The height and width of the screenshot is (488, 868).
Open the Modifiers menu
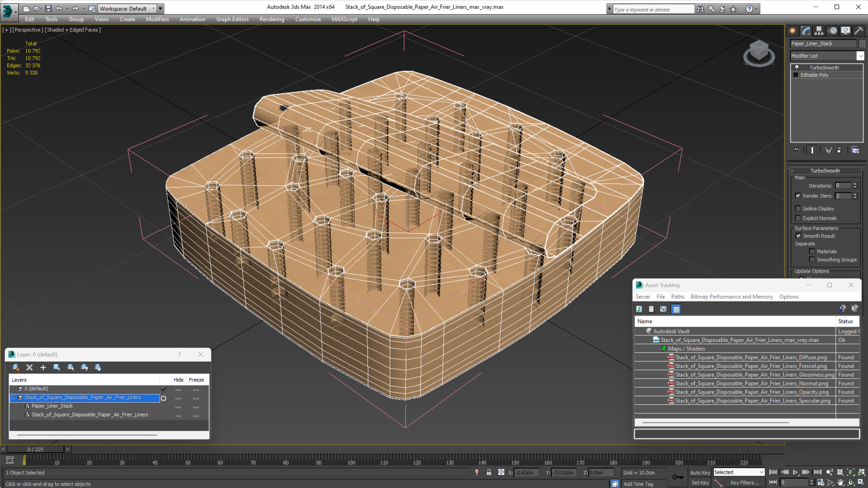[x=157, y=19]
